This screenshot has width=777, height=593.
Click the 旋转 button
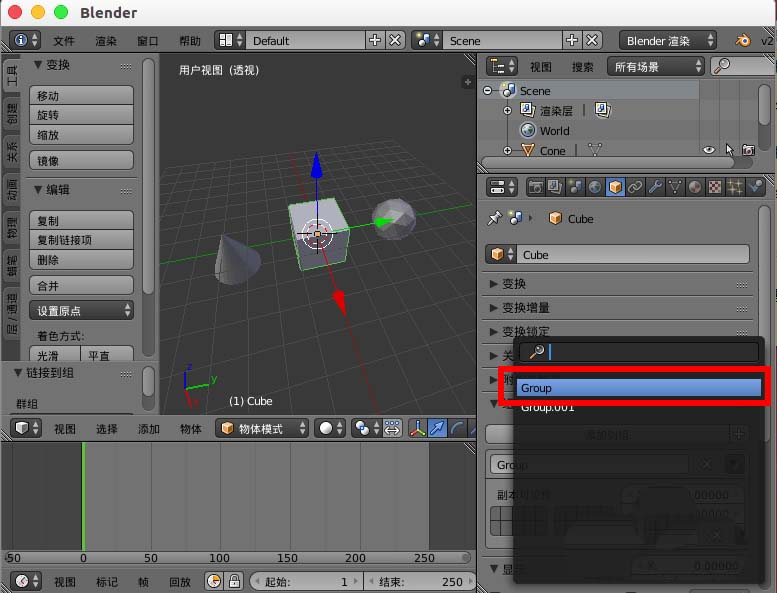point(81,114)
